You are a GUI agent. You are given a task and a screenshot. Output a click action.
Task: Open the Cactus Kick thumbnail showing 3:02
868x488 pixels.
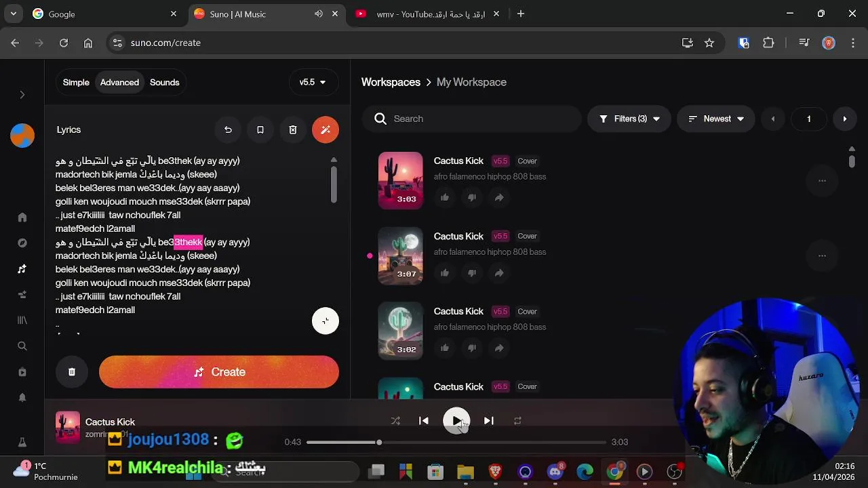click(x=400, y=331)
